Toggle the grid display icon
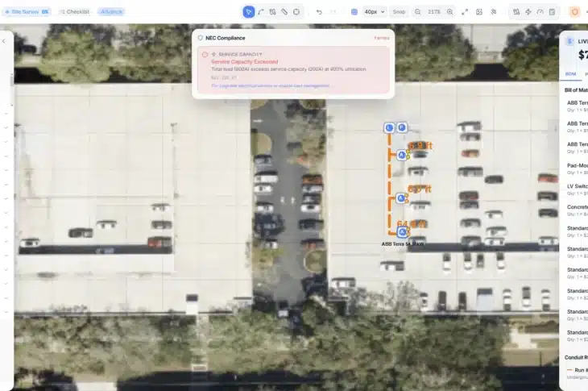Screen dimensions: 588x391 click(354, 12)
